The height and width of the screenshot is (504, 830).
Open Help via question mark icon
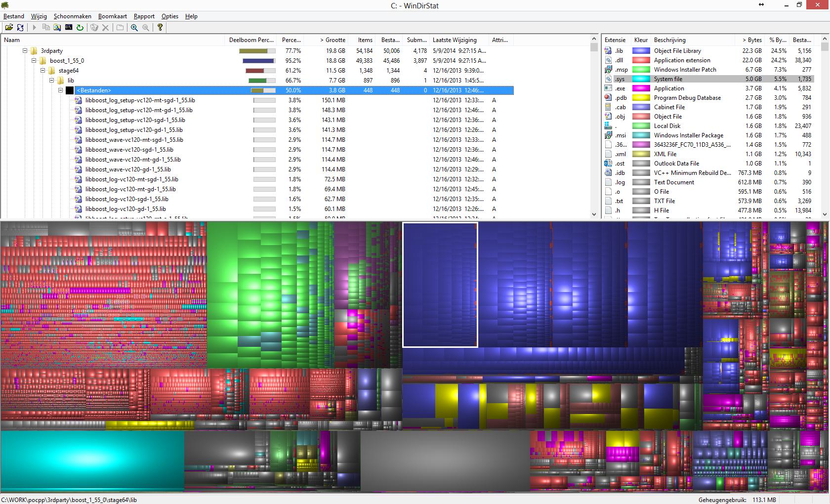tap(160, 28)
